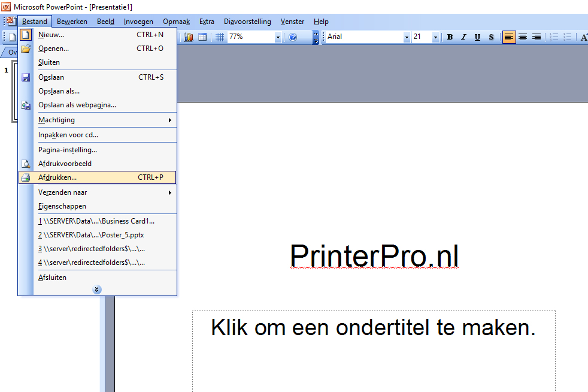Open the Diavoorstelling menu
The image size is (588, 392).
pos(247,22)
